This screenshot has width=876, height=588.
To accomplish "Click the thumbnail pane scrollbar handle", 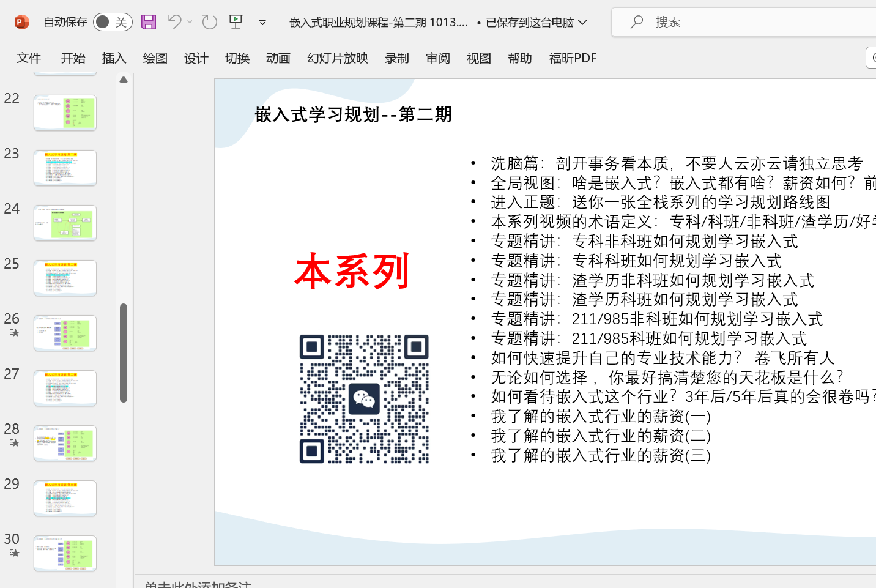I will point(124,353).
